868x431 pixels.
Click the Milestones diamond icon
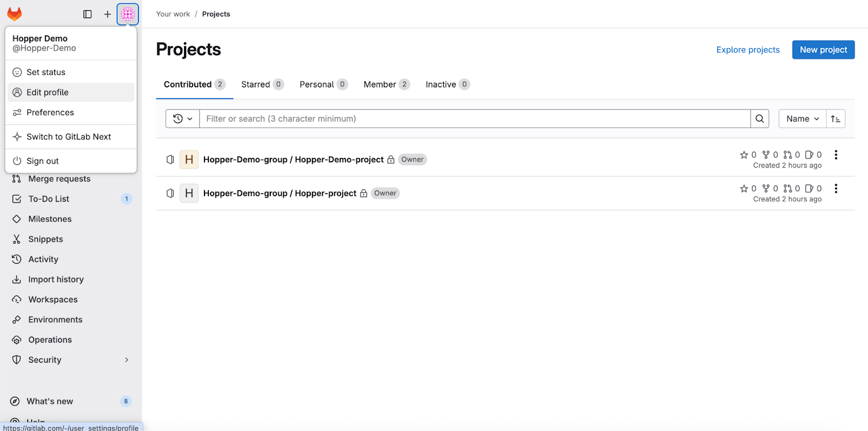tap(17, 219)
